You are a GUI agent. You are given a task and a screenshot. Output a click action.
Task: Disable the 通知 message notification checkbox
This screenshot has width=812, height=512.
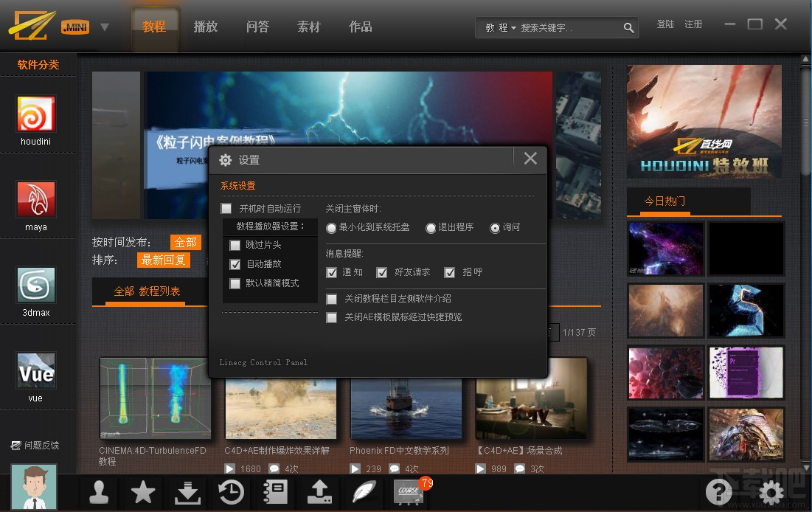(332, 272)
